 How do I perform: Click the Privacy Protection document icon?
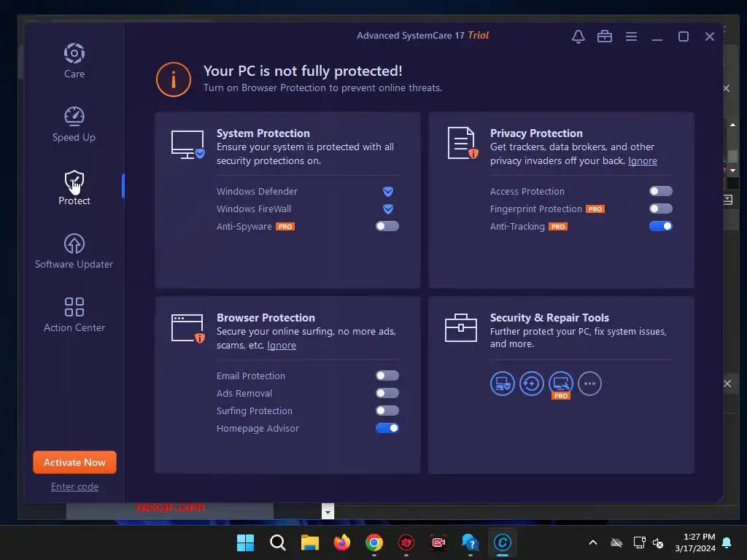(x=462, y=143)
